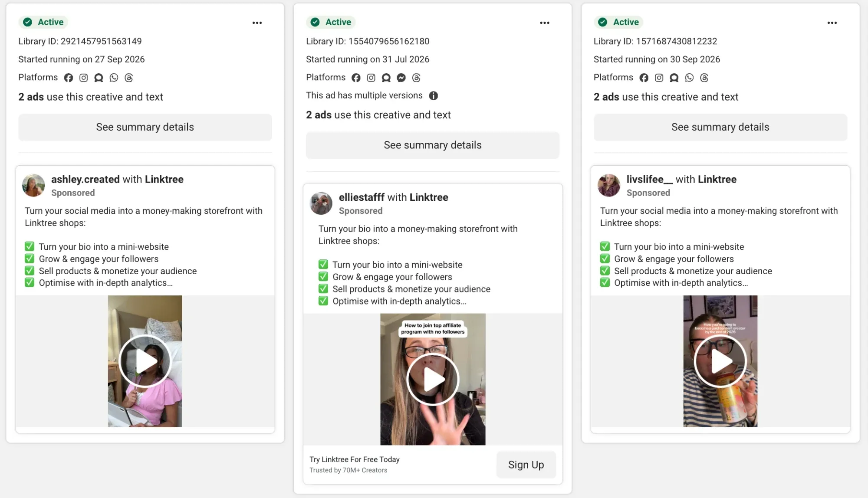Click Facebook platform icon in elliestafff card
The width and height of the screenshot is (868, 498).
click(x=356, y=78)
